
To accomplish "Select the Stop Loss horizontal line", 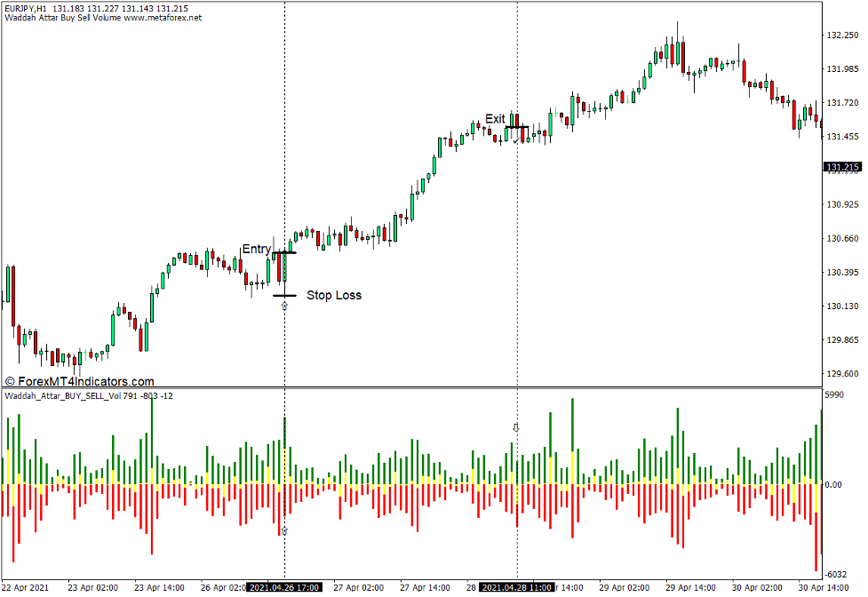I will (283, 295).
